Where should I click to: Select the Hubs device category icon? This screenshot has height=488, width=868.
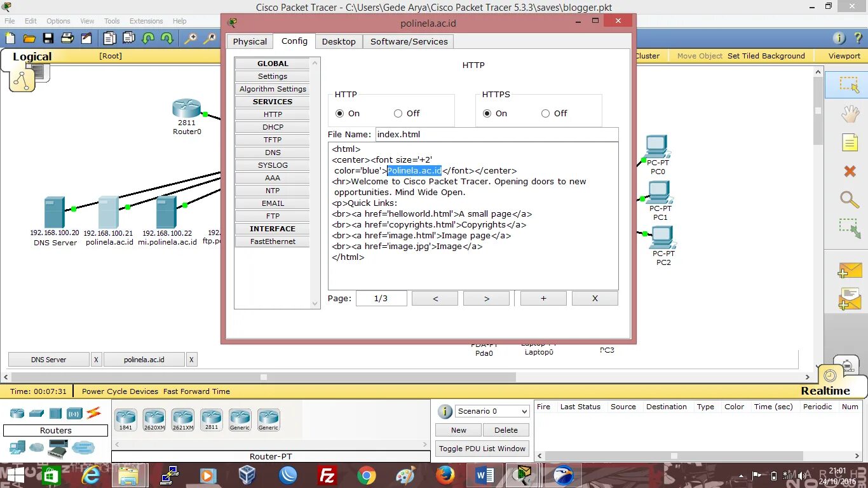56,413
